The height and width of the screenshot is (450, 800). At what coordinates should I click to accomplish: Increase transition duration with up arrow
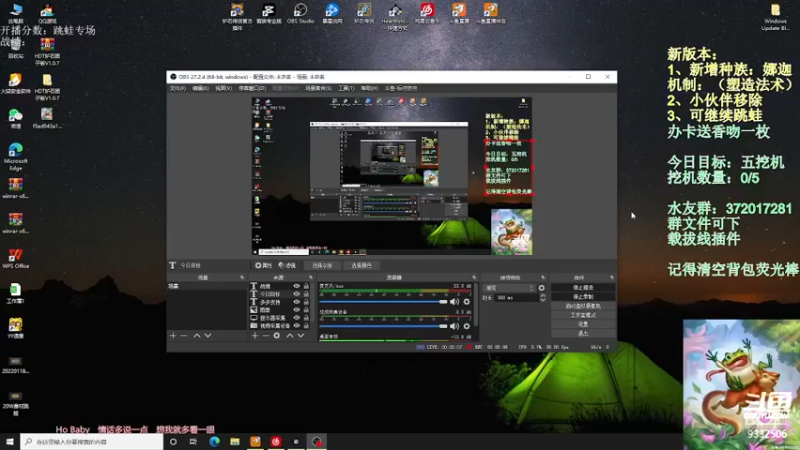(x=542, y=295)
